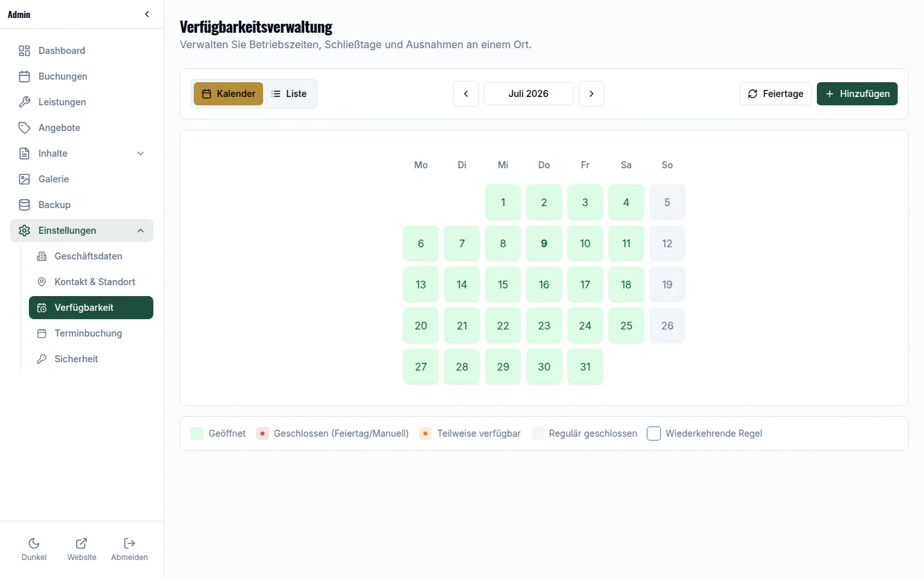Switch to Kalender view

228,94
